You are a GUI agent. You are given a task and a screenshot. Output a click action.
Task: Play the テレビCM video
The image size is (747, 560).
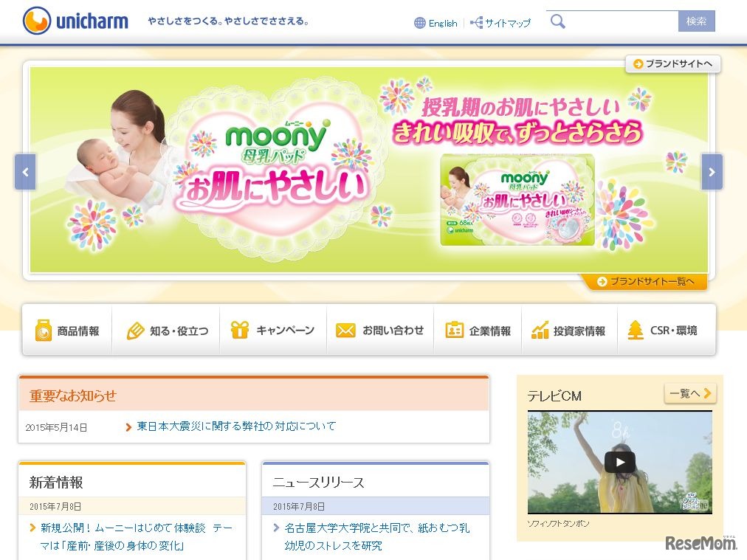tap(620, 462)
